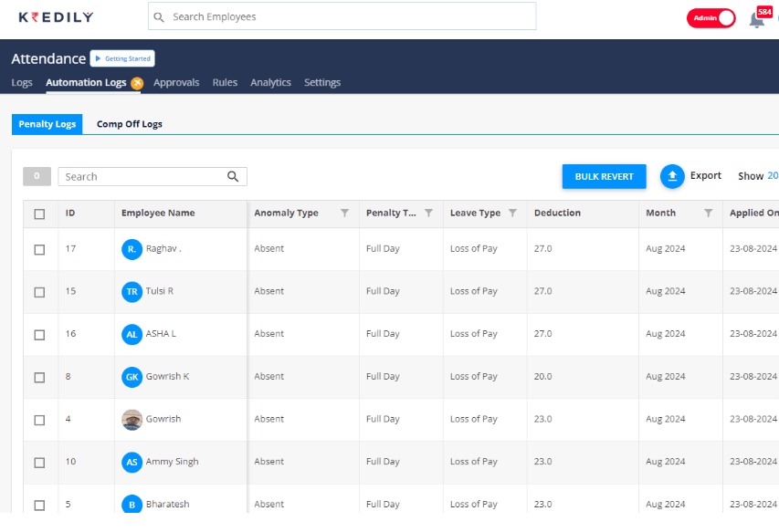Open the Analytics tab
Screen dimensions: 779x532
270,83
